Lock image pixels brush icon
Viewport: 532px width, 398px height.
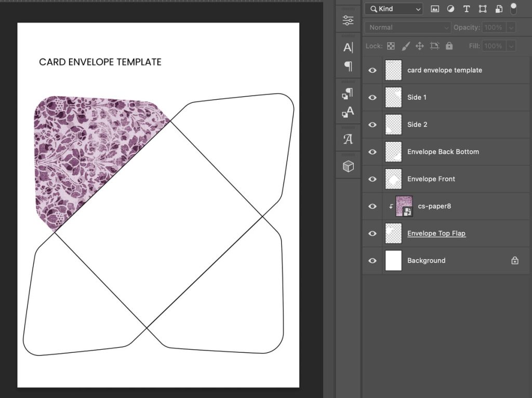pyautogui.click(x=405, y=46)
